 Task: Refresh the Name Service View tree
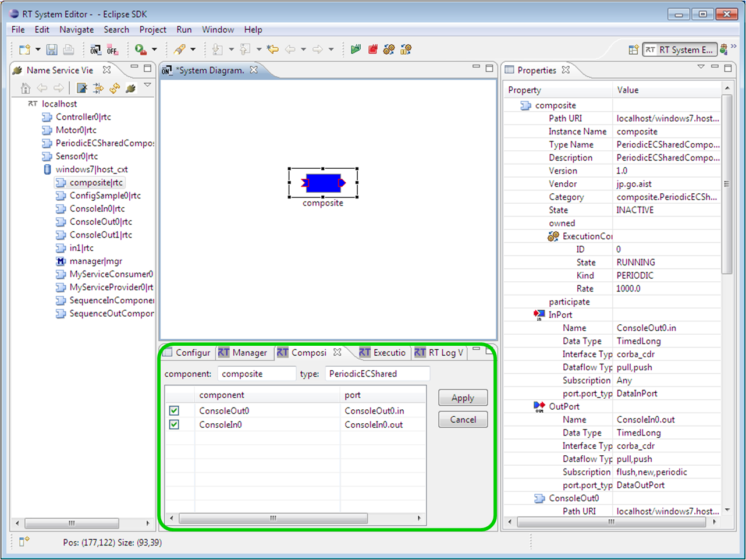[115, 88]
